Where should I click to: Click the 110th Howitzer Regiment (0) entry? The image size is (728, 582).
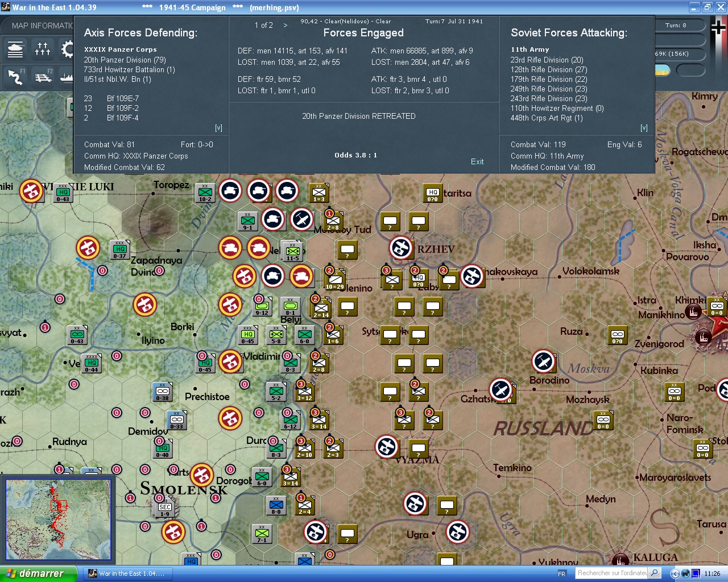pos(557,108)
